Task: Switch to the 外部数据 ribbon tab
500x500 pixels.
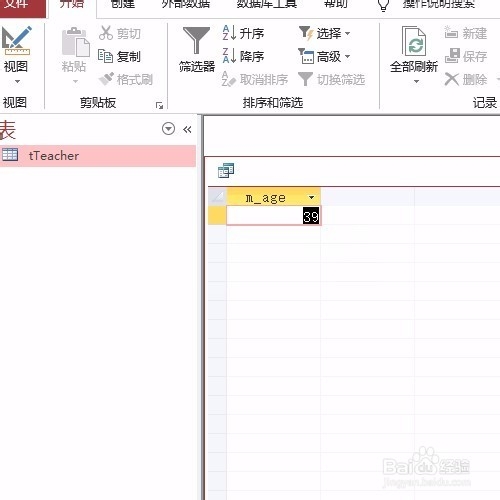Action: (186, 4)
